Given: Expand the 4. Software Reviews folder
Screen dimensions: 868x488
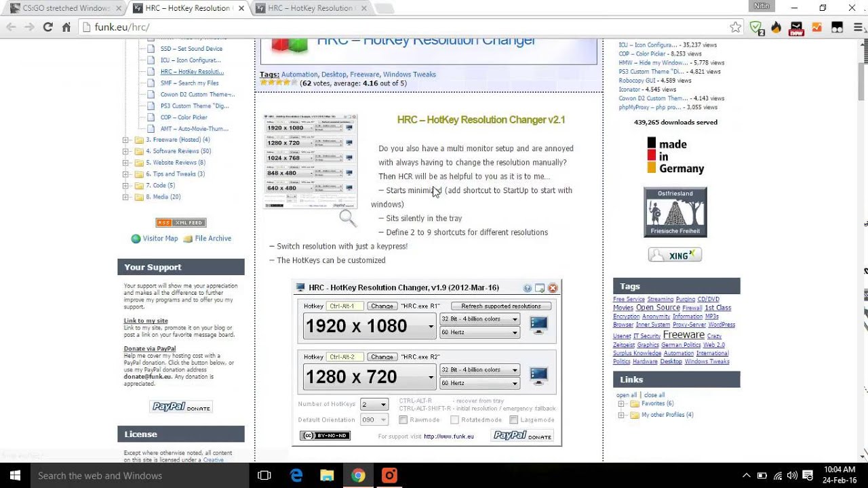Looking at the screenshot, I should 125,151.
